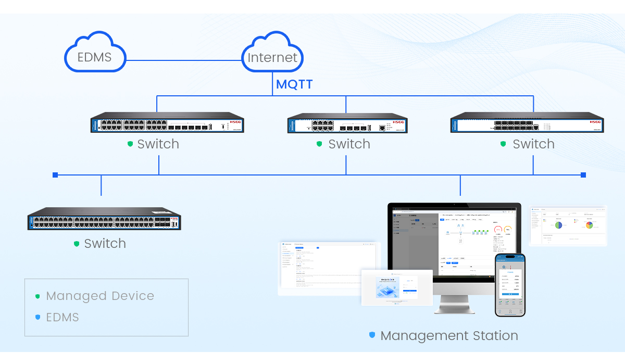Click the blue shield beside EDMS legend

(37, 317)
